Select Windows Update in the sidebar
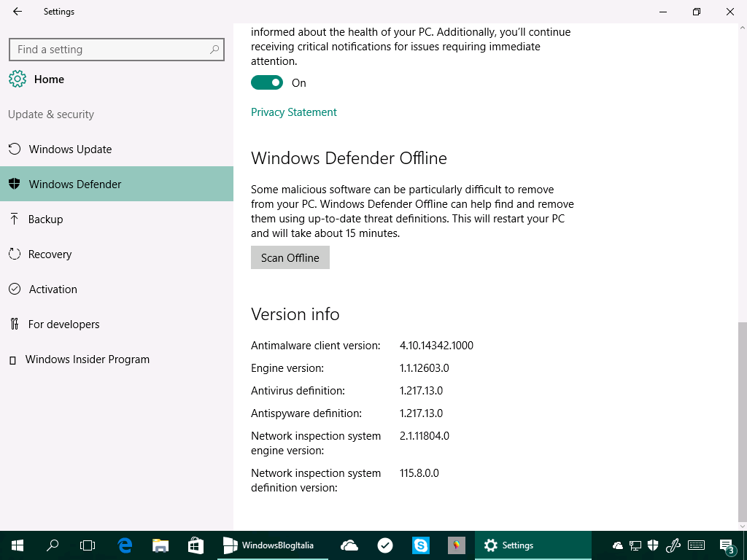 117,149
